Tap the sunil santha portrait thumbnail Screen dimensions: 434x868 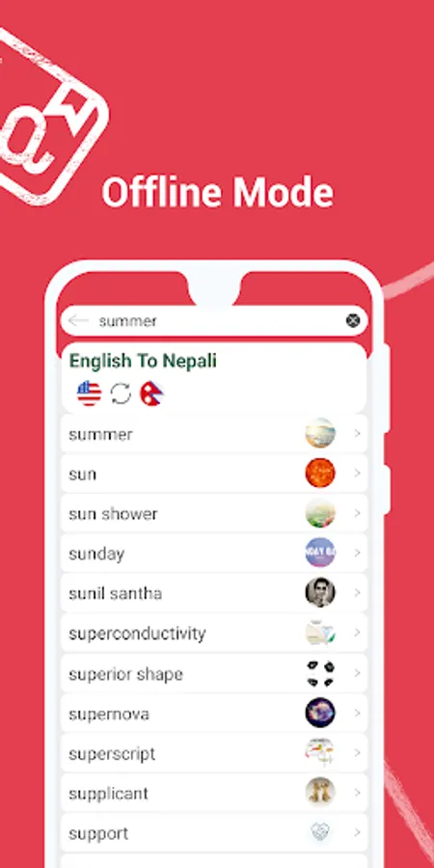[320, 592]
